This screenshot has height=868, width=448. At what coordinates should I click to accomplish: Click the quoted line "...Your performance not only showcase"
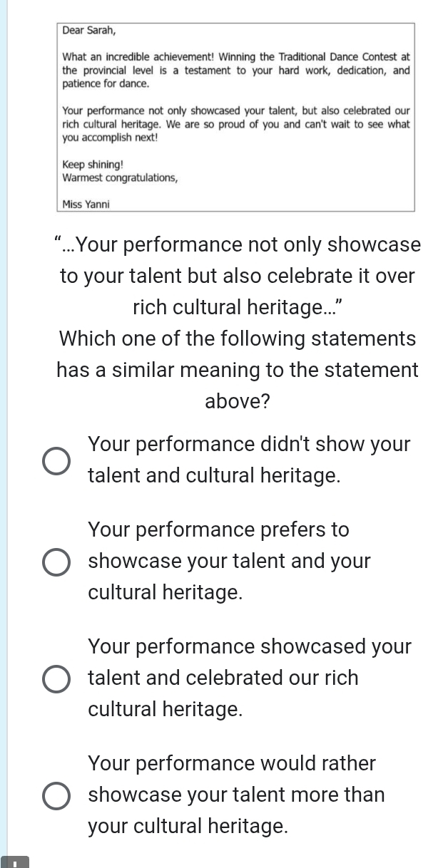[x=237, y=245]
